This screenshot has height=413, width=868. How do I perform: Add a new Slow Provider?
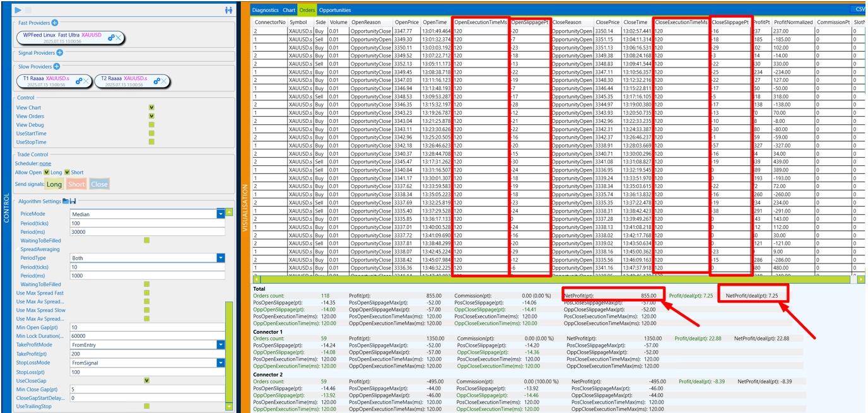coord(56,66)
